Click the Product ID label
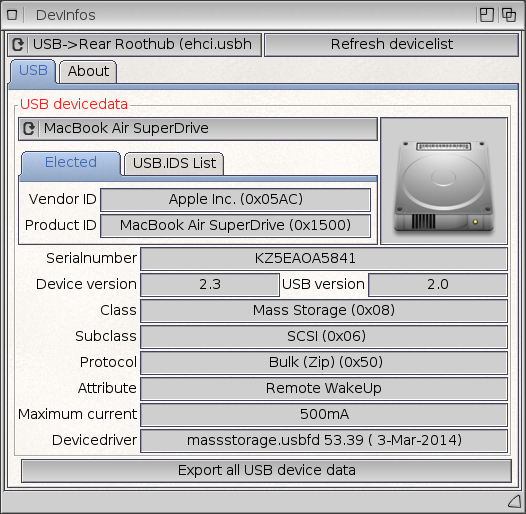The height and width of the screenshot is (514, 526). pos(61,225)
